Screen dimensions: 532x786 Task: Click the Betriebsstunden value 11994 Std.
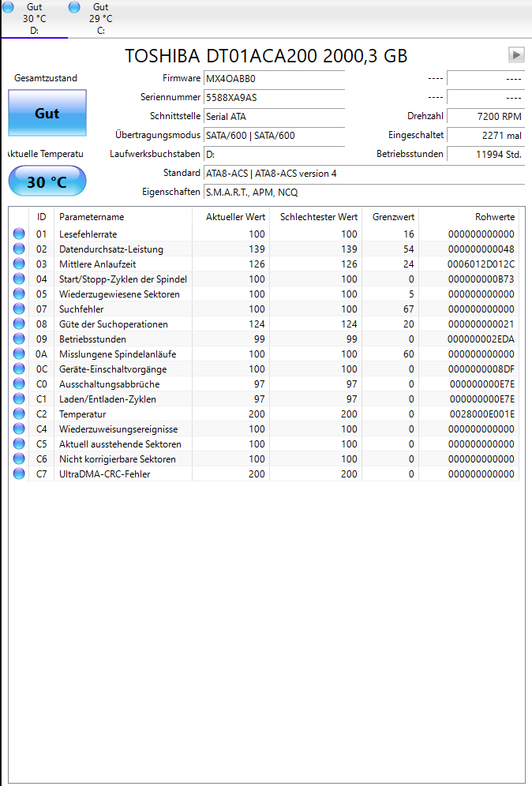coord(485,155)
